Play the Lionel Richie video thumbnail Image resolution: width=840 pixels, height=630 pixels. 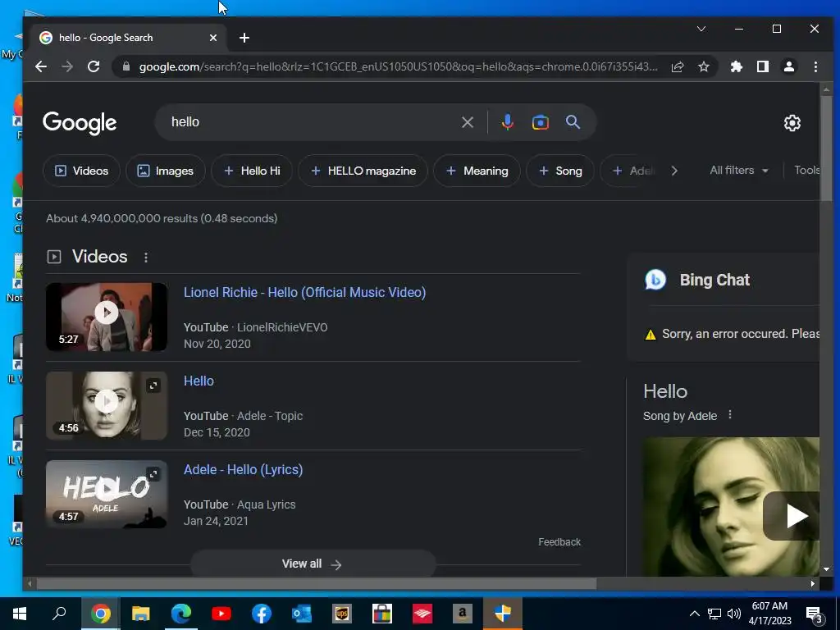(x=107, y=317)
